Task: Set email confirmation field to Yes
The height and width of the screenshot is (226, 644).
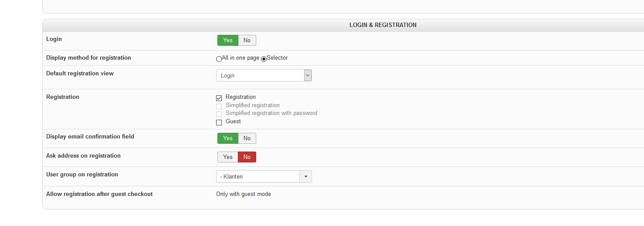Action: [x=227, y=138]
